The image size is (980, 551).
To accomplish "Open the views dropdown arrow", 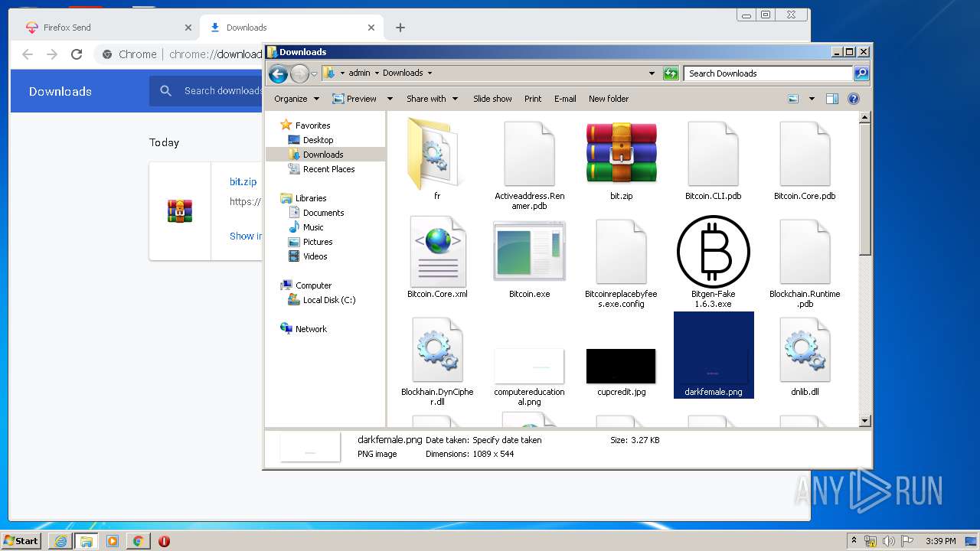I will (812, 99).
